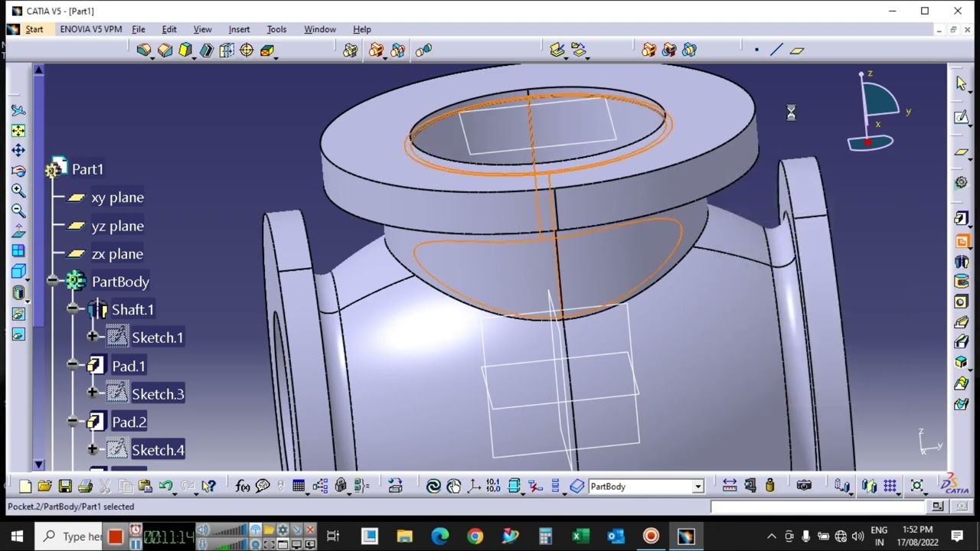Open the Tools menu
Screen dimensions: 980x551
(x=276, y=29)
